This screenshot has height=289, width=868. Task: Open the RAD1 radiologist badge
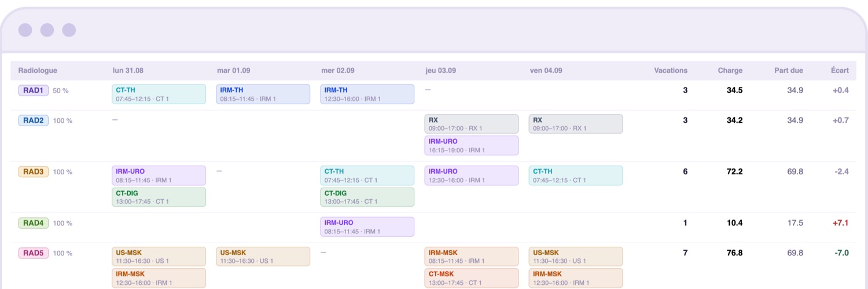(x=34, y=90)
